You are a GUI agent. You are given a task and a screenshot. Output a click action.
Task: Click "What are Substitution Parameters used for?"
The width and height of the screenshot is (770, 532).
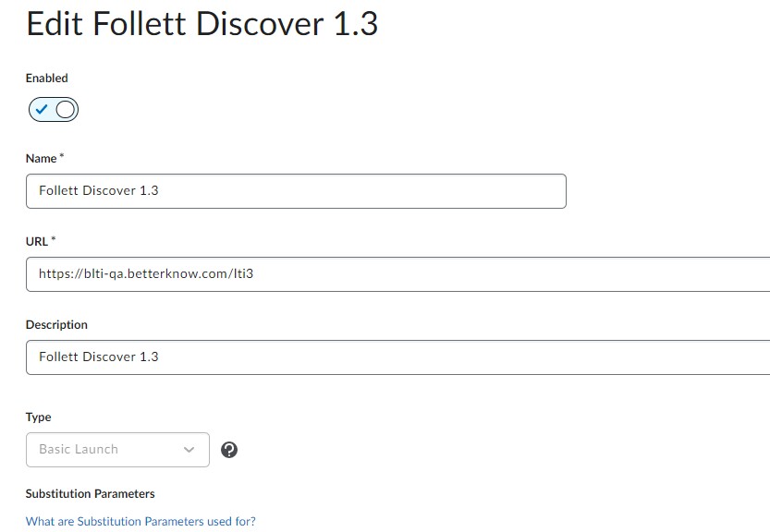(x=141, y=521)
